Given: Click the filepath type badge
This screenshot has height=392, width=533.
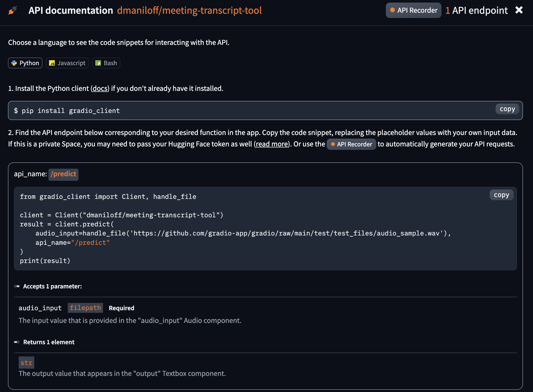Looking at the screenshot, I should coord(85,308).
